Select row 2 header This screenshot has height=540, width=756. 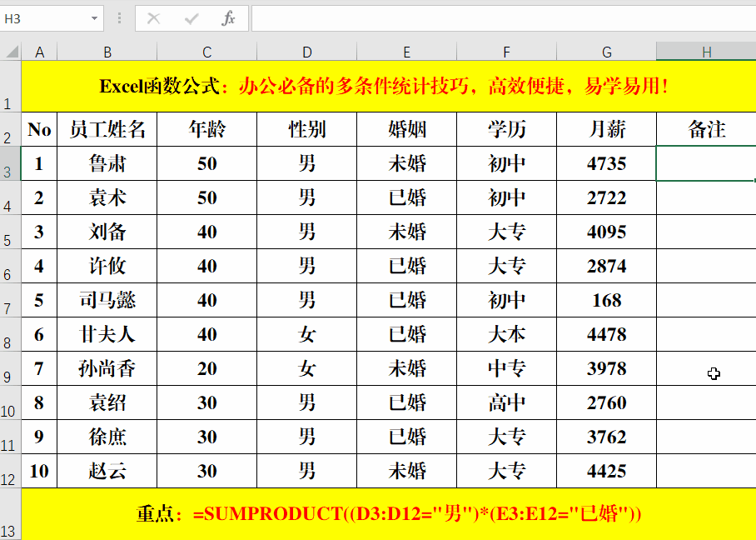(x=10, y=129)
